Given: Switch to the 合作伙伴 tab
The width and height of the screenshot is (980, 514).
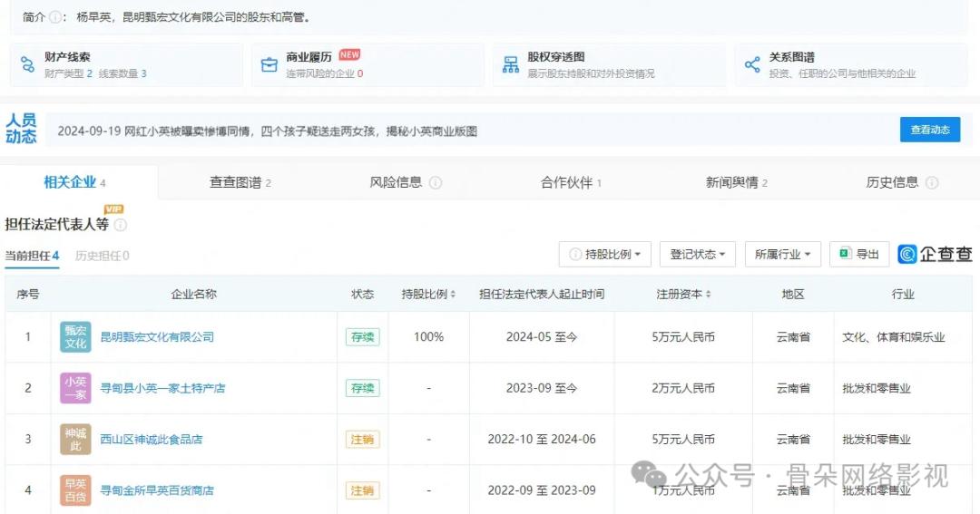Looking at the screenshot, I should click(x=571, y=183).
